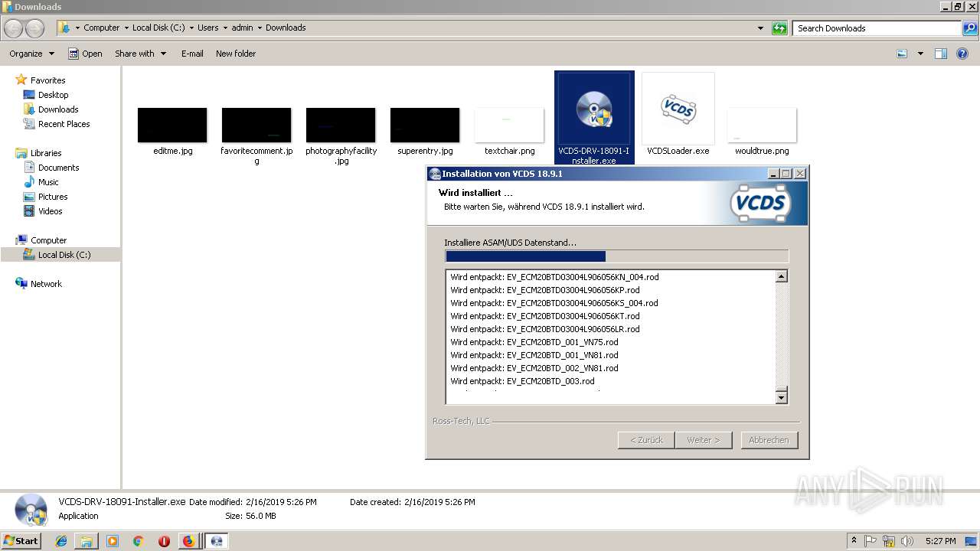Screen dimensions: 980x551
Task: Select the favoritecomment.jpg thumbnail
Action: [x=256, y=125]
